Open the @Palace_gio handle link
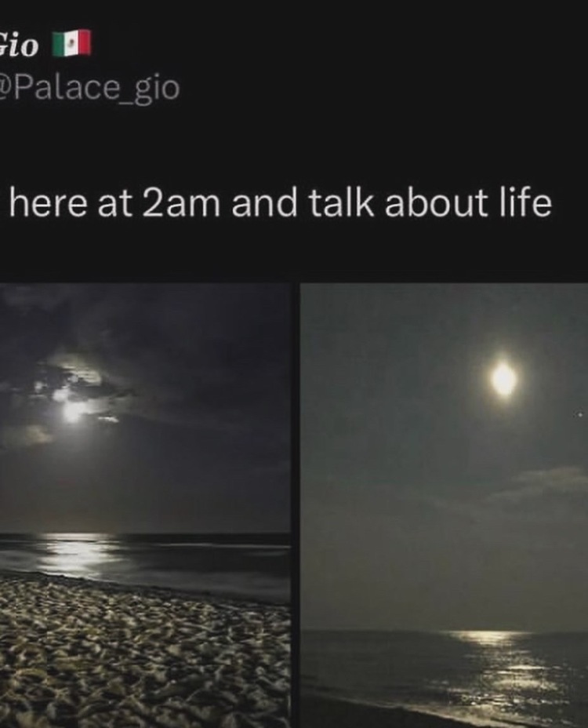588x728 pixels. pos(89,87)
